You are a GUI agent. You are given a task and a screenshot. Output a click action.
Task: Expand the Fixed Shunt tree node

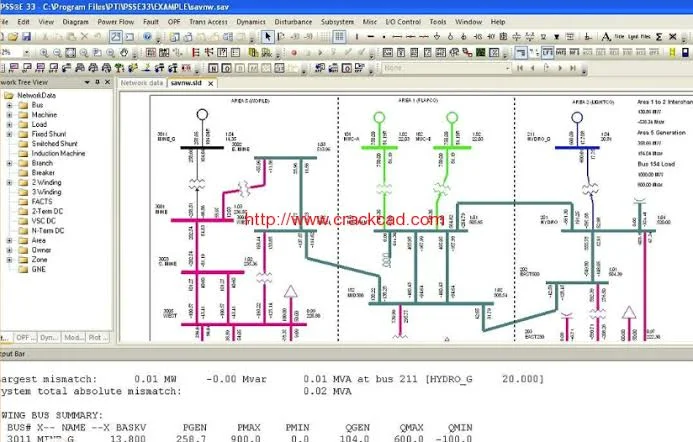(9, 134)
